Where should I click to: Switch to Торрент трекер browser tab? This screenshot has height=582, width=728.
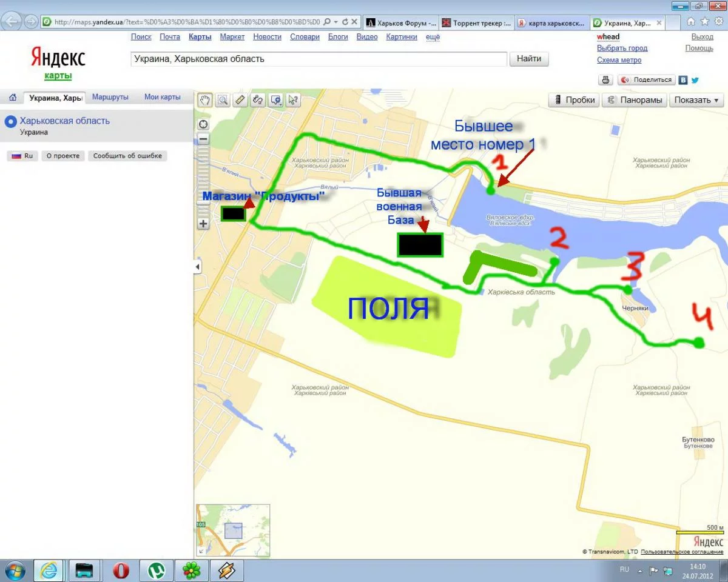tap(476, 23)
